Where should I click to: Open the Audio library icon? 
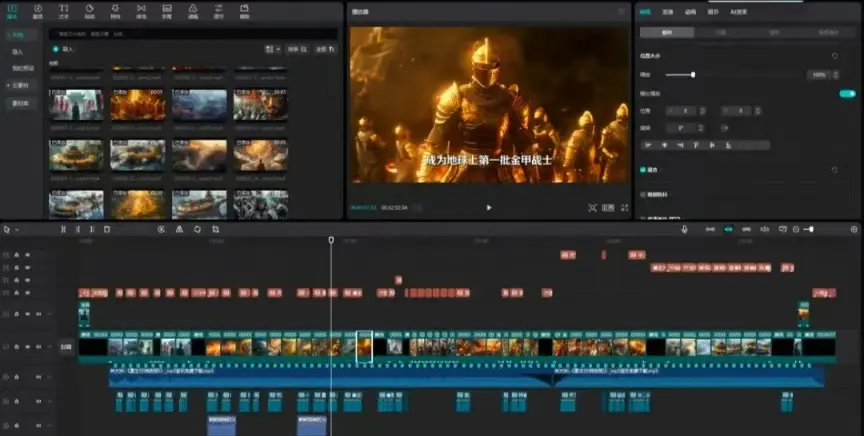tap(38, 11)
